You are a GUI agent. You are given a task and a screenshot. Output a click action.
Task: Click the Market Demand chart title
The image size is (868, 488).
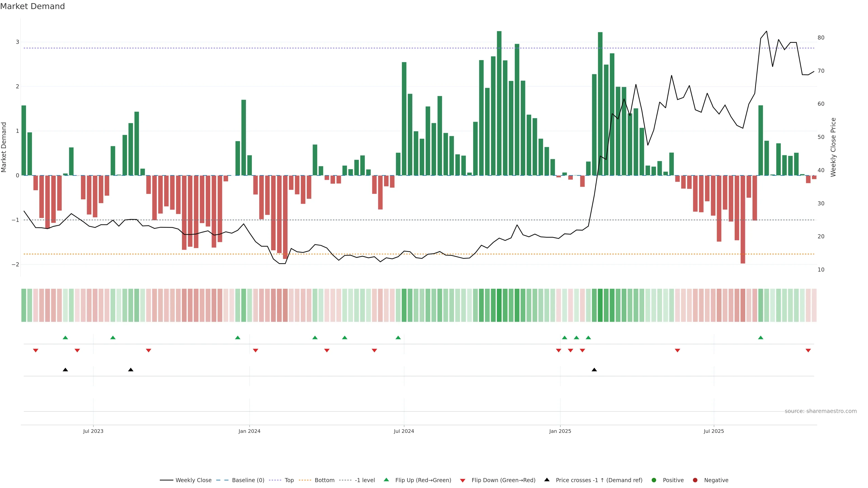click(32, 6)
